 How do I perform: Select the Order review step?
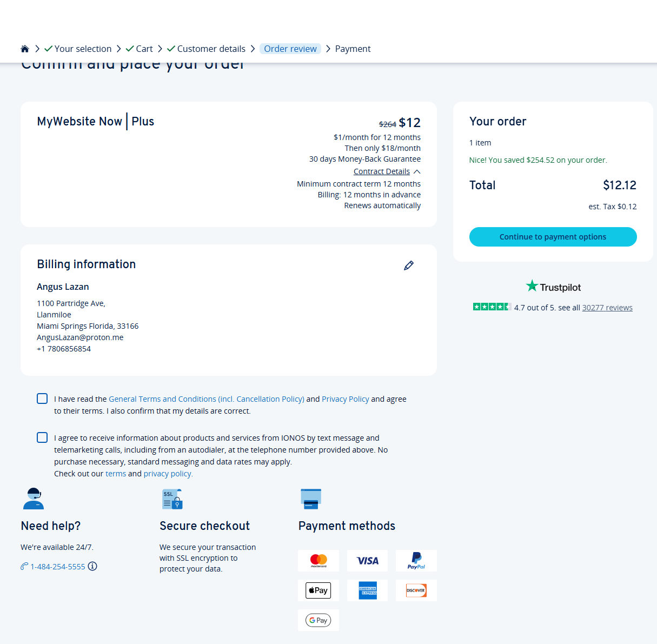[290, 49]
